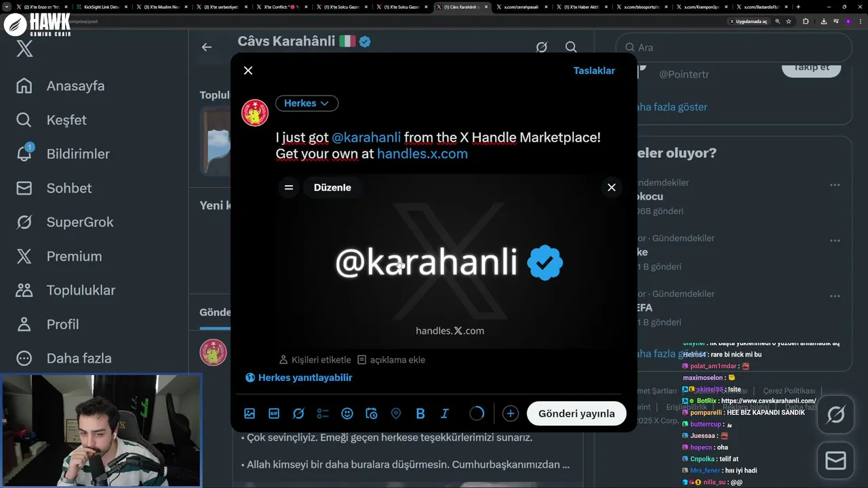Create a poll using the poll icon
The height and width of the screenshot is (488, 868).
pos(323,413)
